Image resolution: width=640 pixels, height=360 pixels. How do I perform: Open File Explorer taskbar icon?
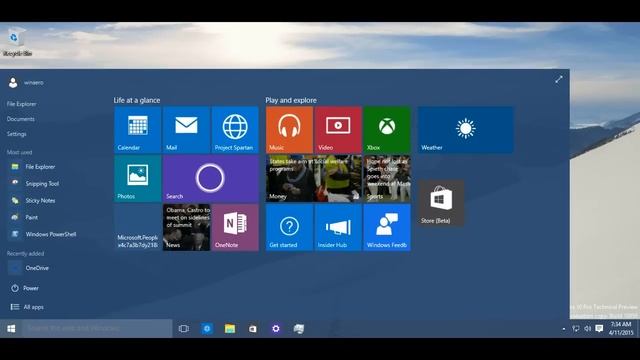pos(230,329)
